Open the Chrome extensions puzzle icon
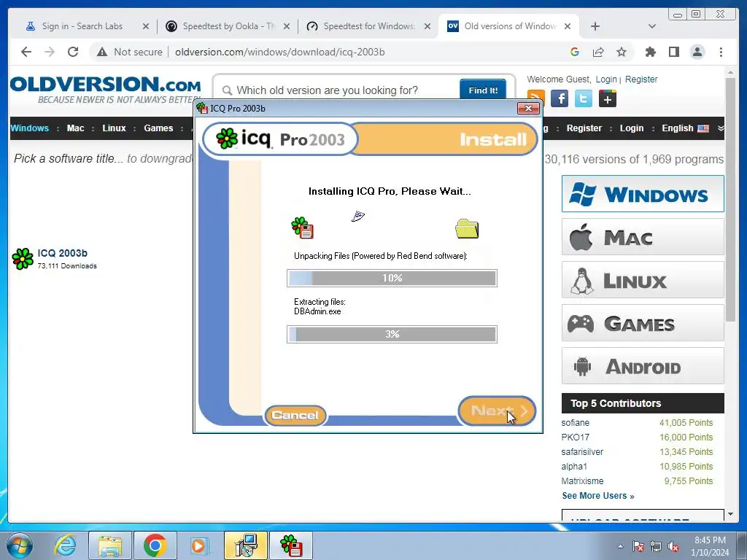The image size is (747, 560). point(650,52)
